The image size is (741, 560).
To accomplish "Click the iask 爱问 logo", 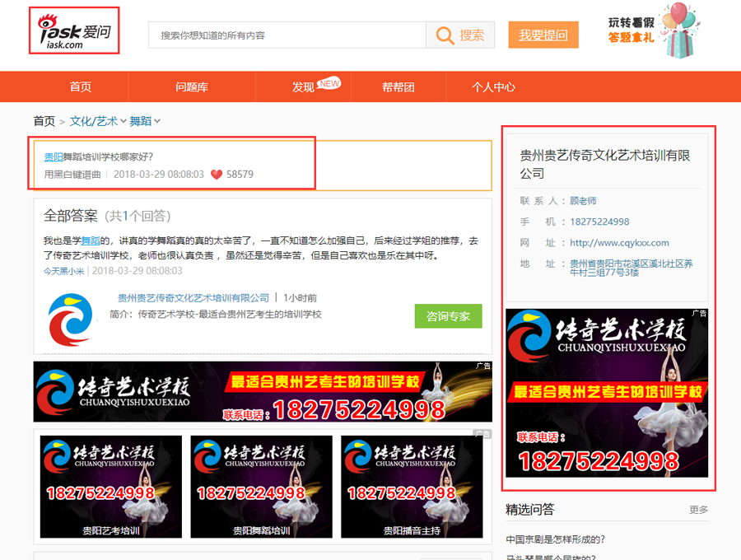I will pos(74,31).
